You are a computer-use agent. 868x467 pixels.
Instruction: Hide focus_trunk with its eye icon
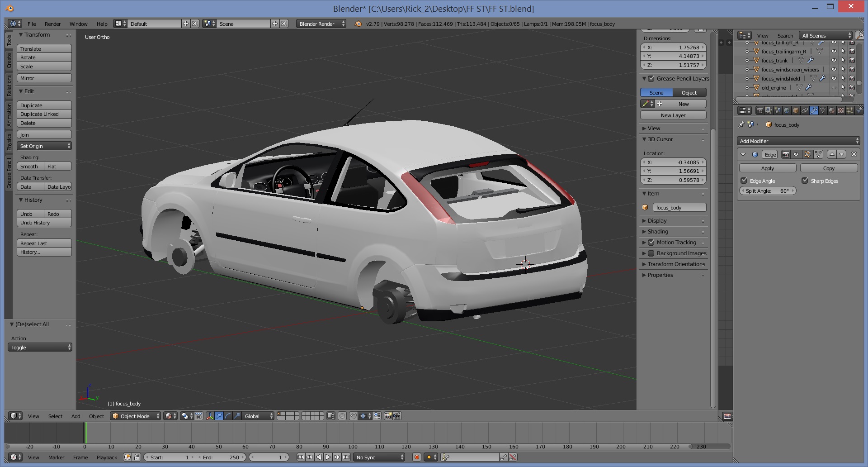point(834,60)
